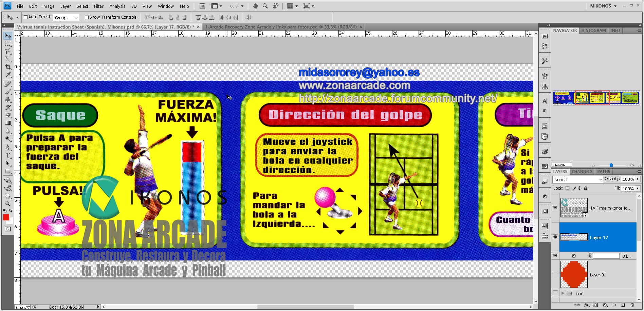Click the zoom percentage field in the Navigator
This screenshot has height=311, width=644.
563,164
